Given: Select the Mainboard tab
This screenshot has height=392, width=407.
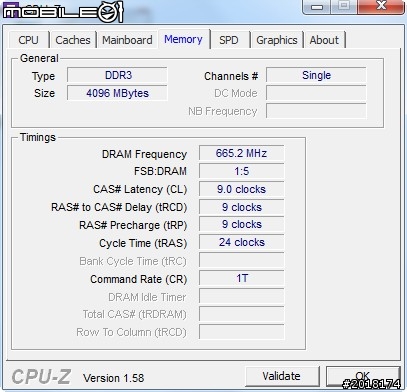Looking at the screenshot, I should [127, 40].
